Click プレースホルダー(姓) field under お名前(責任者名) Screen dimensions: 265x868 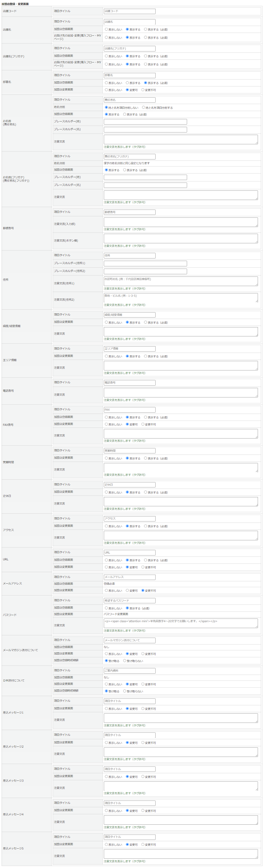point(145,122)
